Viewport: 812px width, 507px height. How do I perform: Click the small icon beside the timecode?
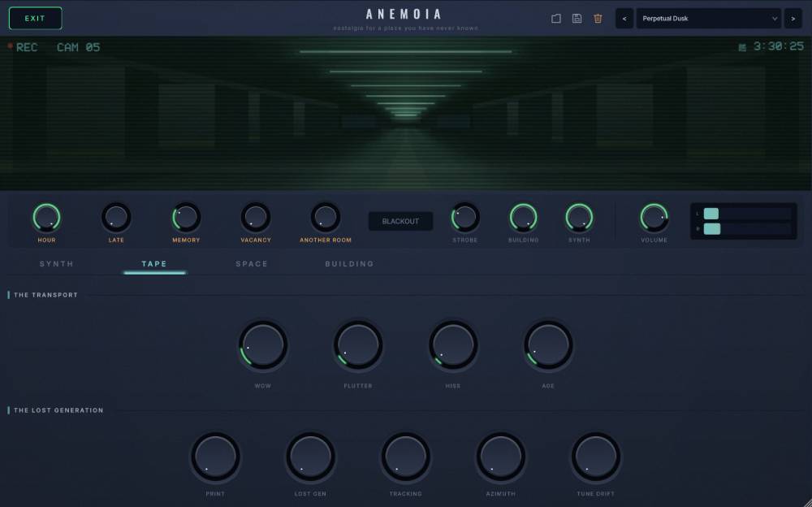(742, 48)
